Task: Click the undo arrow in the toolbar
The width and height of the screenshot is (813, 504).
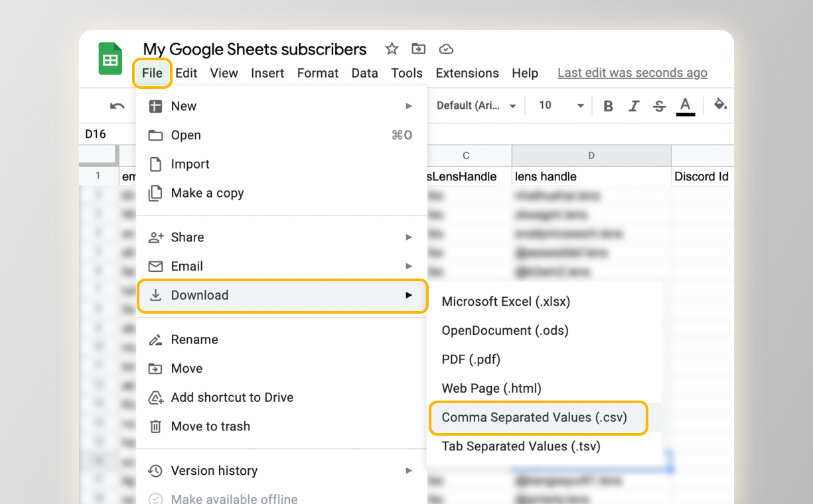Action: [x=117, y=105]
